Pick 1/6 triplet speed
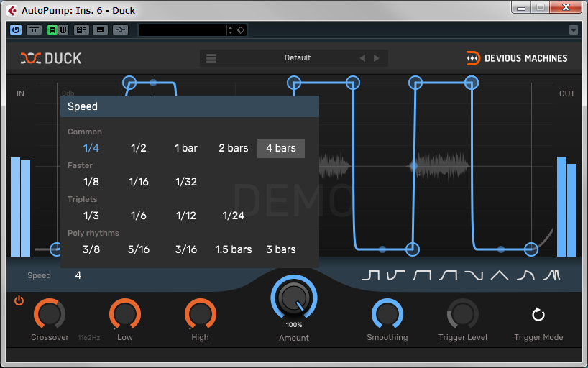Image resolution: width=588 pixels, height=368 pixels. coord(139,216)
